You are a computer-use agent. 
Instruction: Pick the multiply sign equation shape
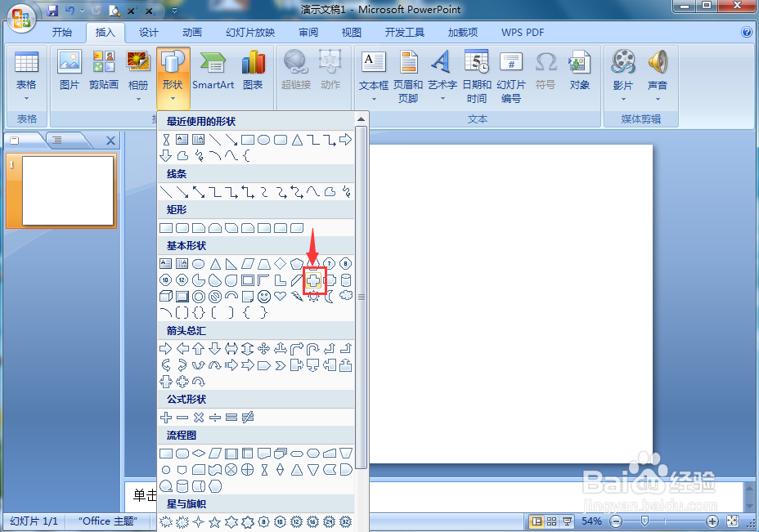[199, 418]
